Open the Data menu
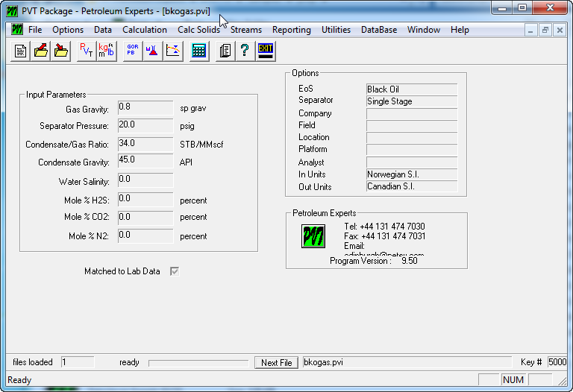The width and height of the screenshot is (573, 392). pyautogui.click(x=103, y=30)
